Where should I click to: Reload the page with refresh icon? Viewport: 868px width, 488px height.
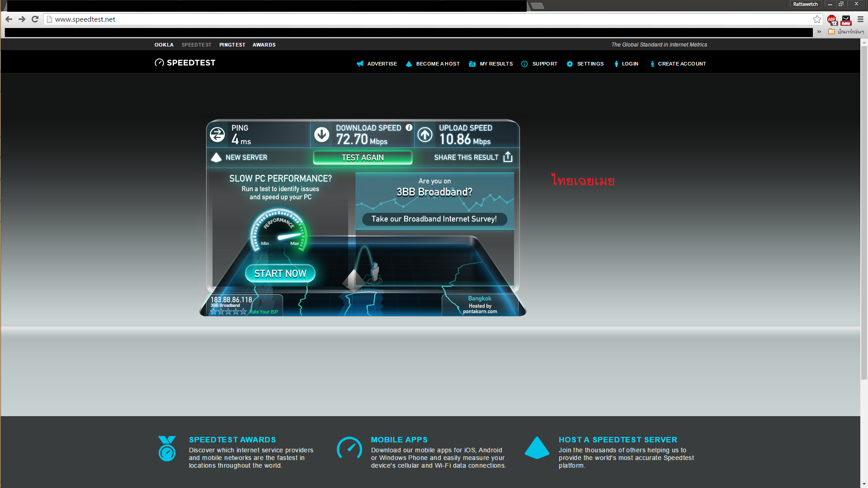(x=35, y=19)
